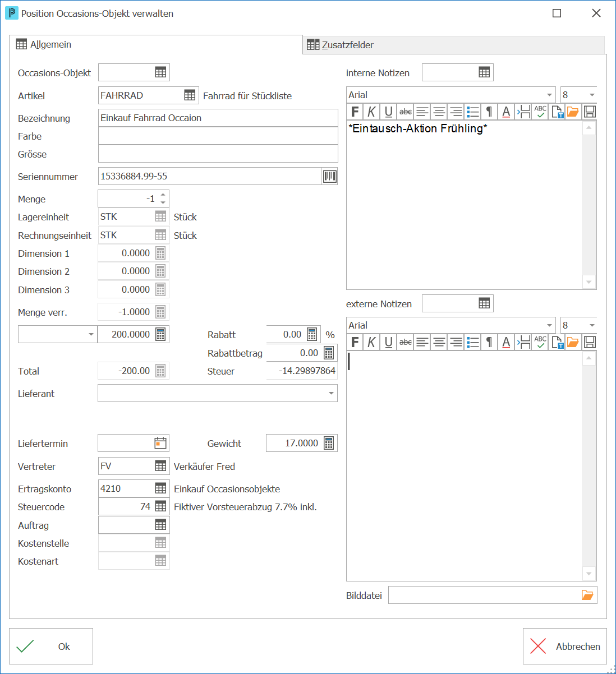Open calculator for Dimension 1

click(x=160, y=253)
